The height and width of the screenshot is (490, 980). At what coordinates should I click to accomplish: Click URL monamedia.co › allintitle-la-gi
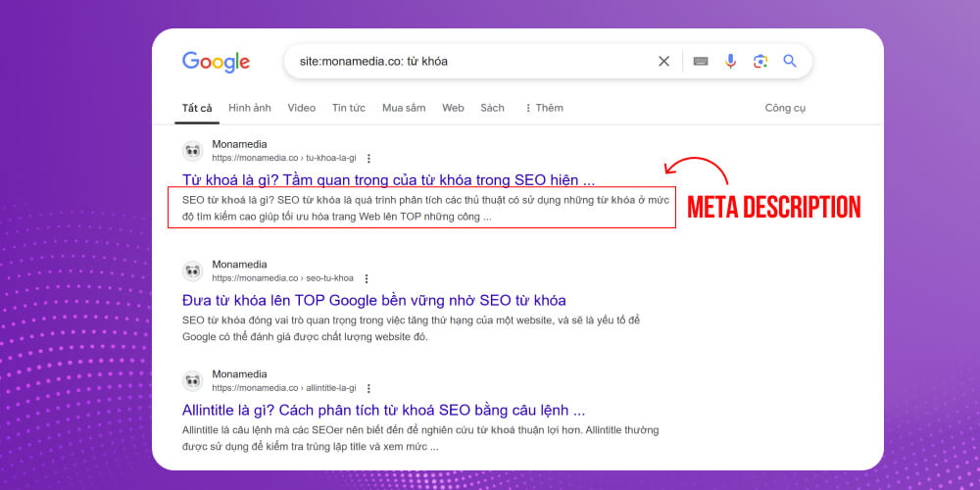click(x=284, y=388)
